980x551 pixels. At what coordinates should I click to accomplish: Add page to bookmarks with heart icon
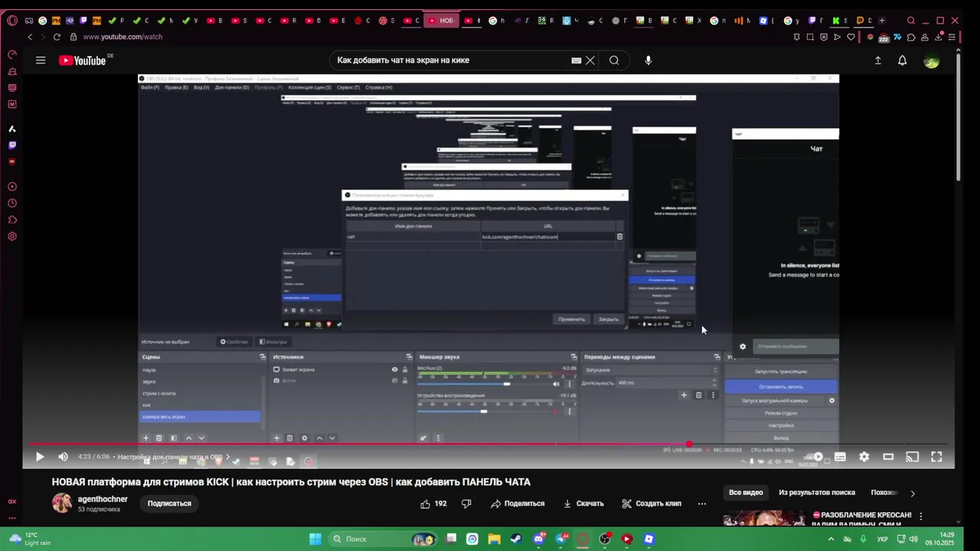(x=851, y=37)
